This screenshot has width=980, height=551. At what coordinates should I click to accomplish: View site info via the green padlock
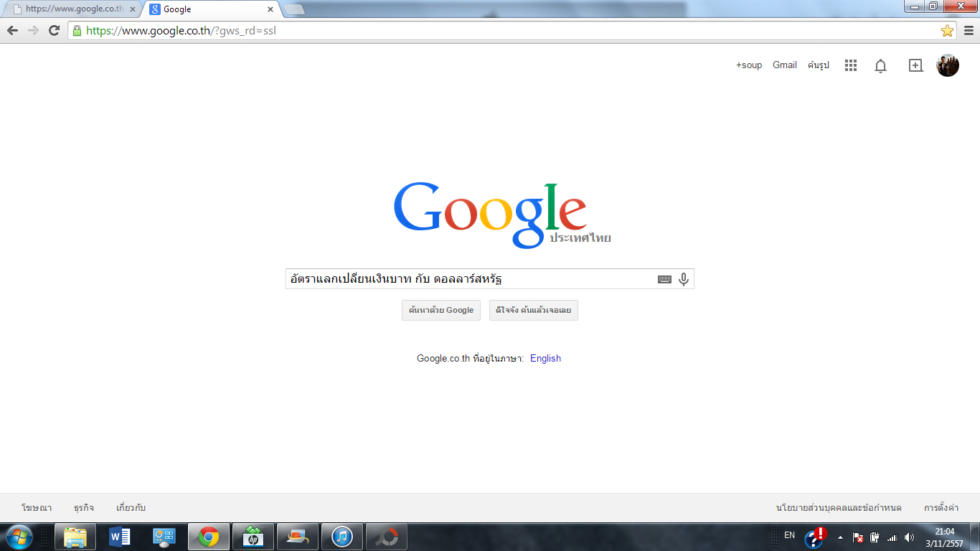pos(77,30)
